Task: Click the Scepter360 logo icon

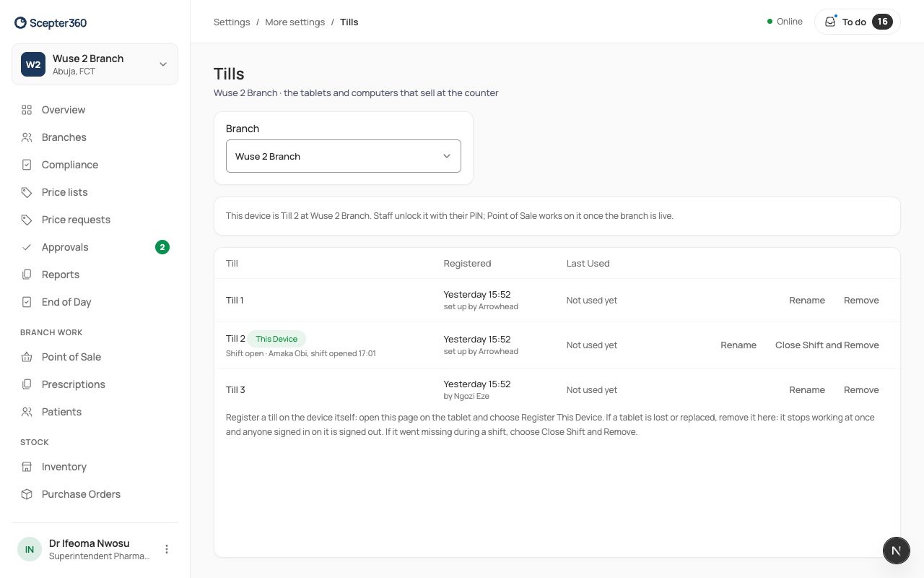Action: click(x=20, y=23)
